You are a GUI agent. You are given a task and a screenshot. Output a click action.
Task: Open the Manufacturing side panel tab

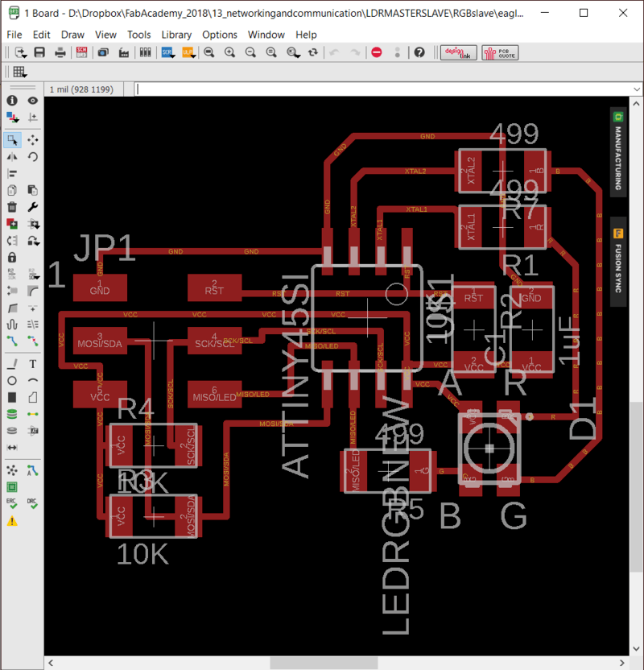(618, 152)
